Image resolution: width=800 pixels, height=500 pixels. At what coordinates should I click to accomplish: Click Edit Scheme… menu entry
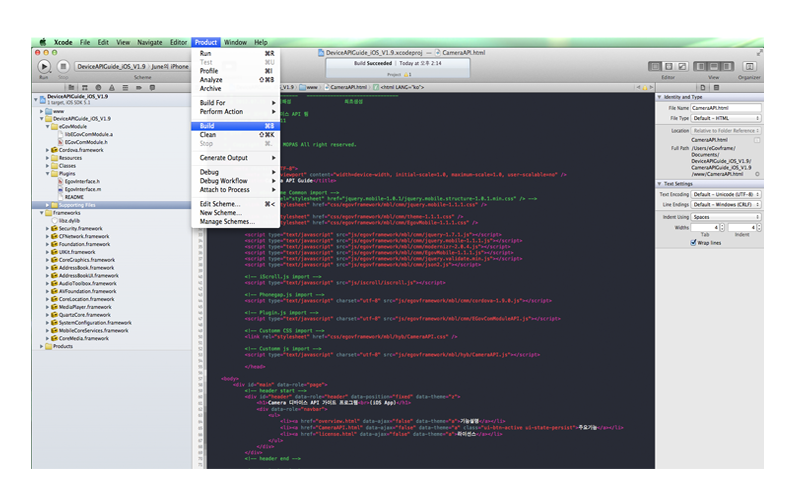tap(220, 203)
